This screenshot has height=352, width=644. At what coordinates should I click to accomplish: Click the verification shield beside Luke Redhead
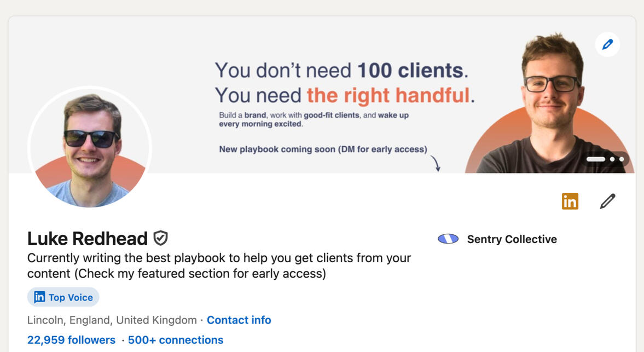[x=160, y=238]
